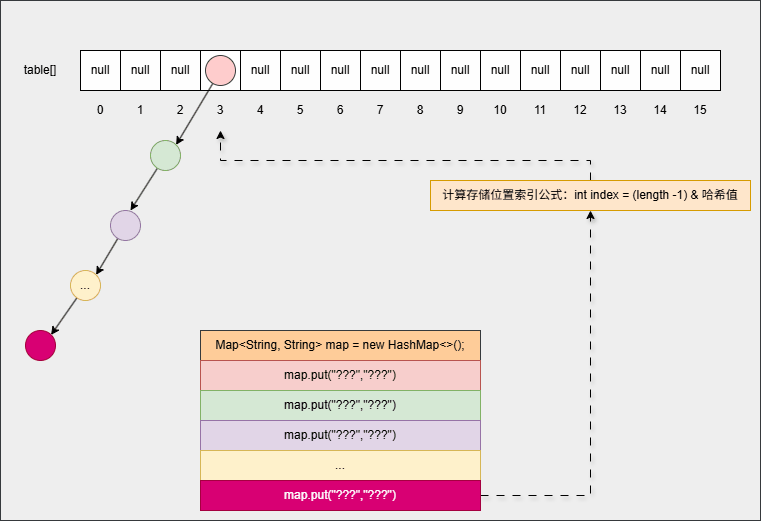The height and width of the screenshot is (521, 761).
Task: Click the null cell above index 4
Action: point(260,70)
